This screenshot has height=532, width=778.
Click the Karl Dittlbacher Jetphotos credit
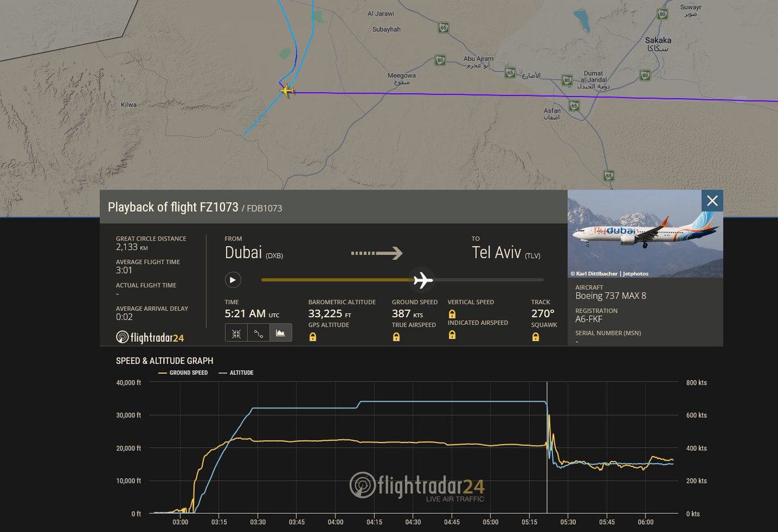(x=609, y=273)
